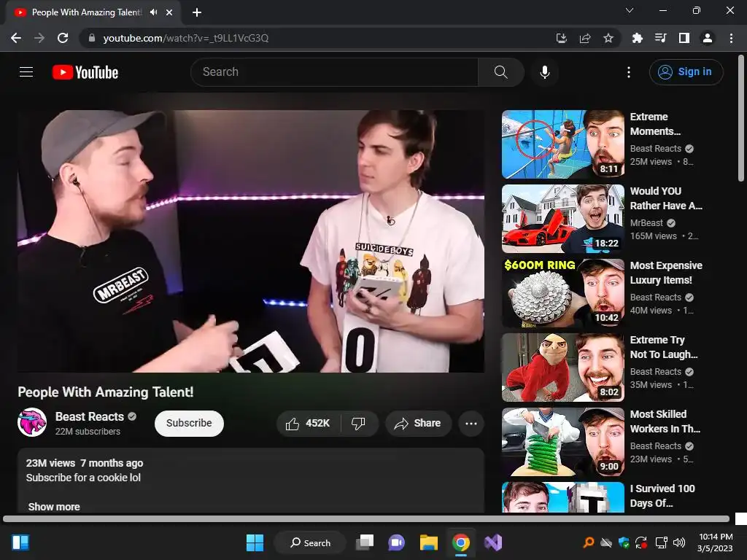Open YouTube settings three-dot menu beside Sign in
The height and width of the screenshot is (560, 747).
629,72
